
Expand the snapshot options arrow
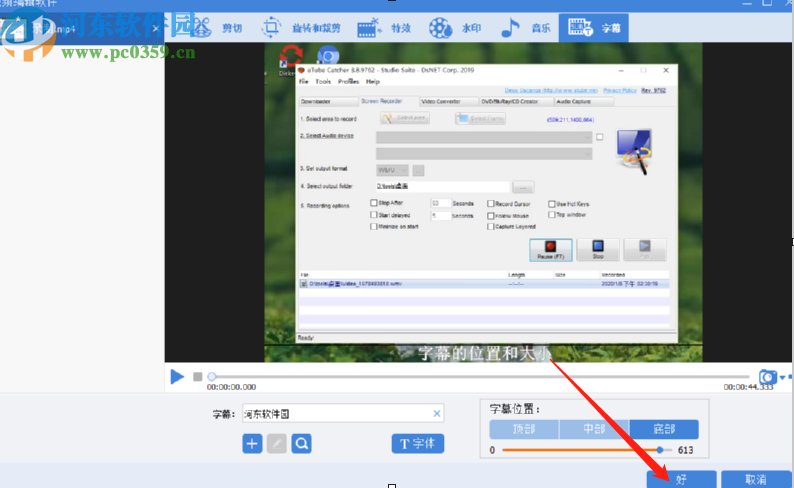(x=782, y=378)
